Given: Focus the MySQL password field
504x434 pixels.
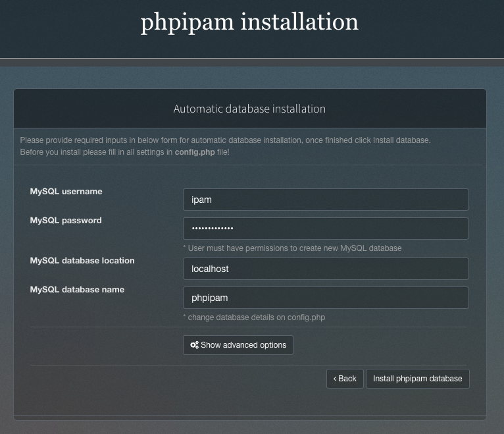Looking at the screenshot, I should (326, 229).
